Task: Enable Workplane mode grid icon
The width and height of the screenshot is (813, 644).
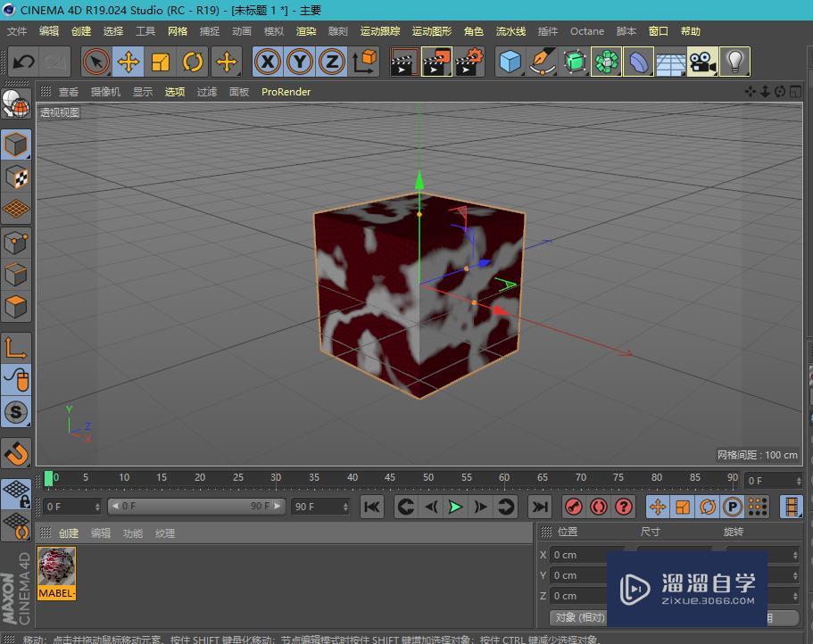Action: tap(16, 210)
